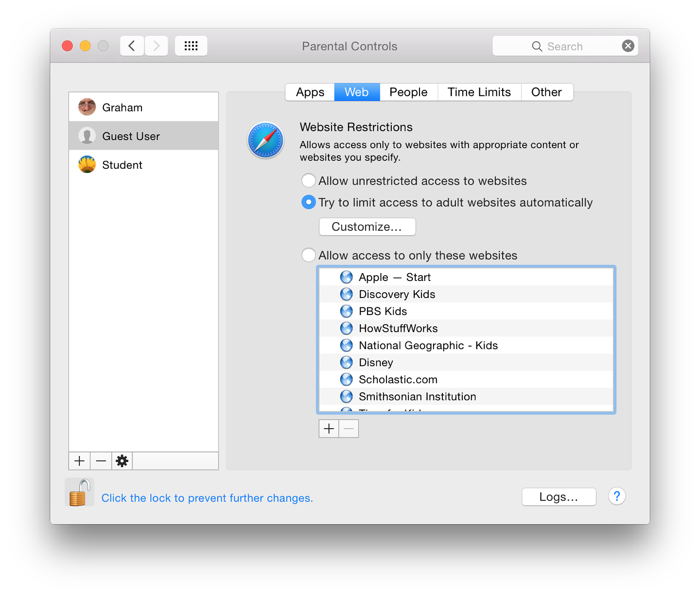Click the lock to prevent further changes link
700x596 pixels.
point(207,498)
